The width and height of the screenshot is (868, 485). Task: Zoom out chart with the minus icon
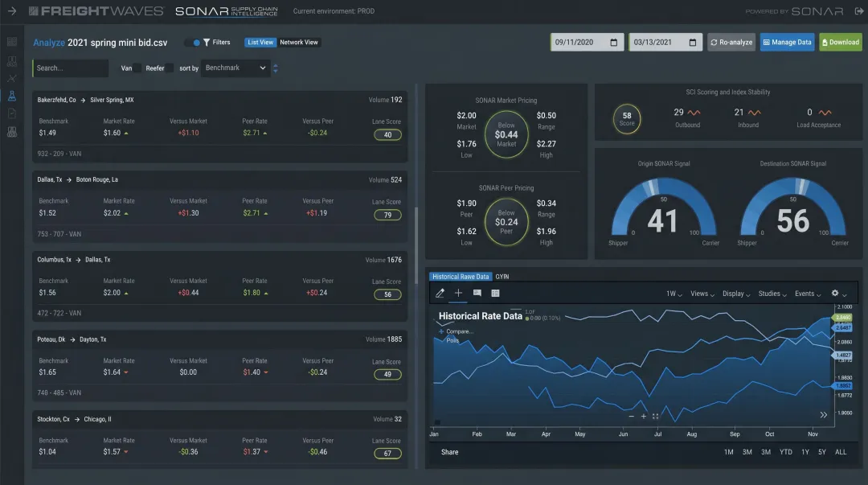[631, 416]
